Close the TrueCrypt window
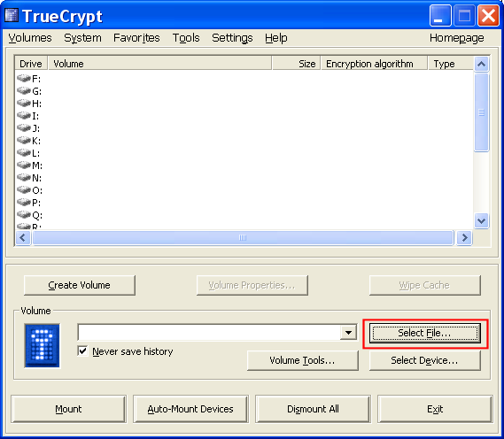 (488, 15)
